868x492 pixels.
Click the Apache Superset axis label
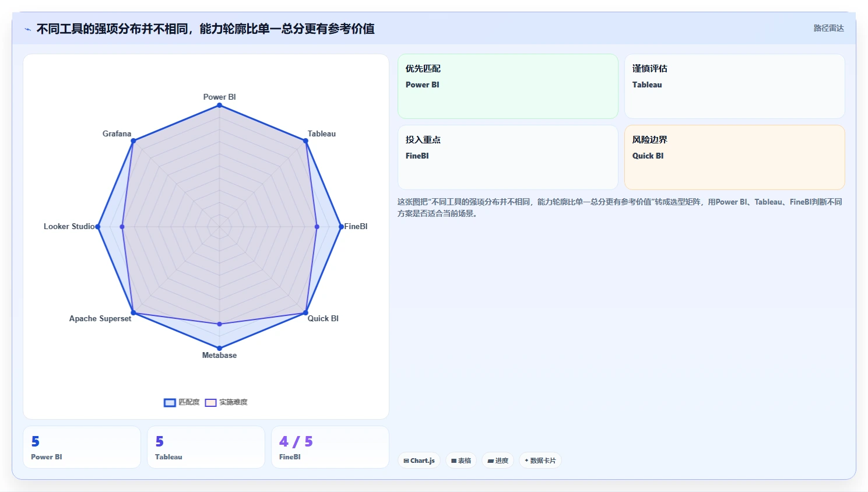pos(100,318)
